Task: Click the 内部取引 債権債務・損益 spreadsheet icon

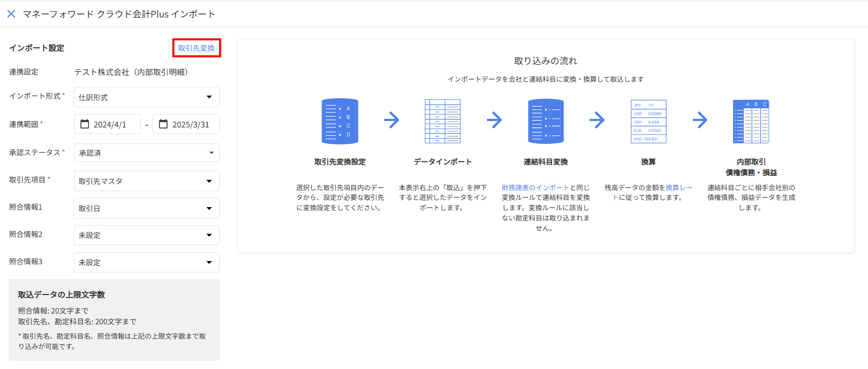Action: point(751,121)
